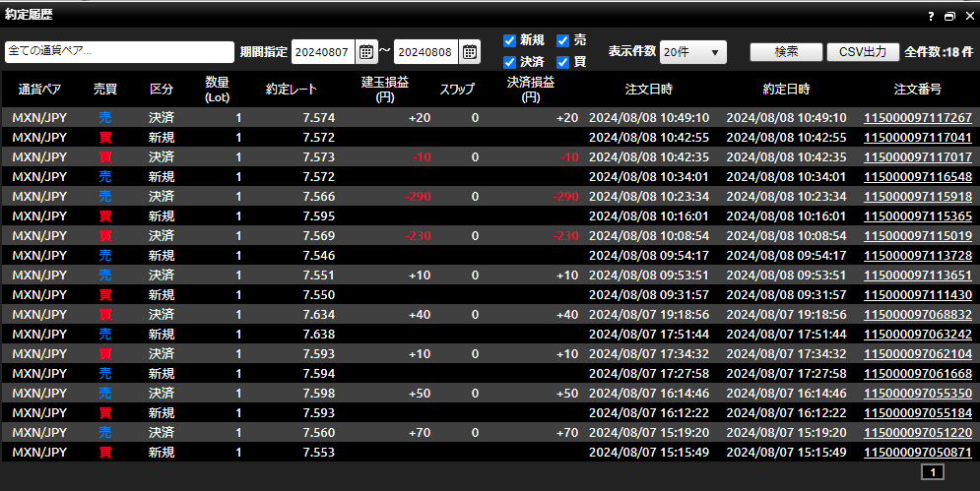Click the 通貨ペア column header

[x=39, y=90]
